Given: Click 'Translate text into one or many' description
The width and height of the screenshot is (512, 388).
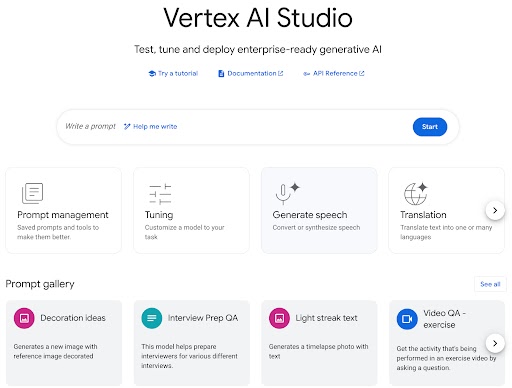Looking at the screenshot, I should click(x=446, y=232).
